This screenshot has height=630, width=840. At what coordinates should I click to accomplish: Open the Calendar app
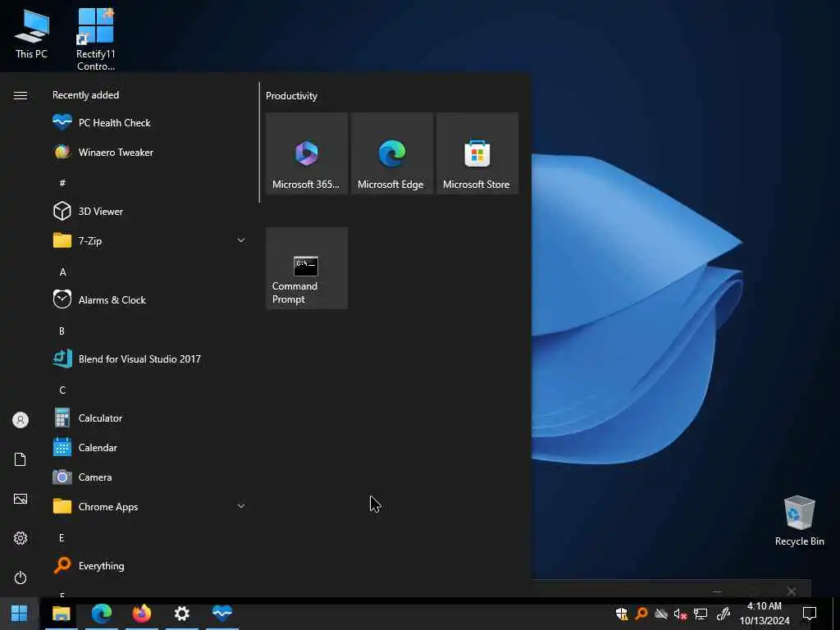click(x=148, y=447)
